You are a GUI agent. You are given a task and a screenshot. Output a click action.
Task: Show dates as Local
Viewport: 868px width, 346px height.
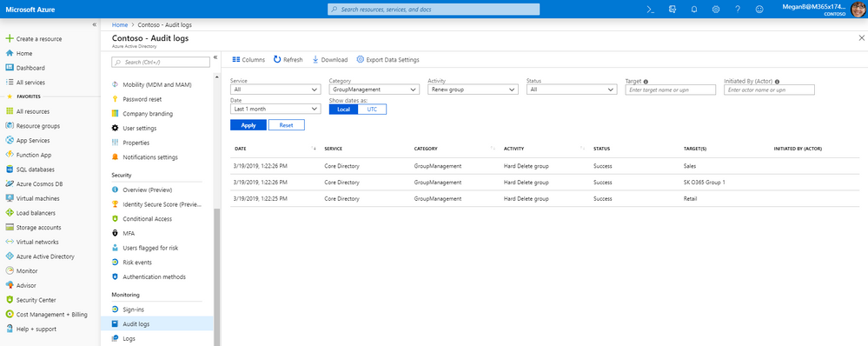tap(343, 109)
